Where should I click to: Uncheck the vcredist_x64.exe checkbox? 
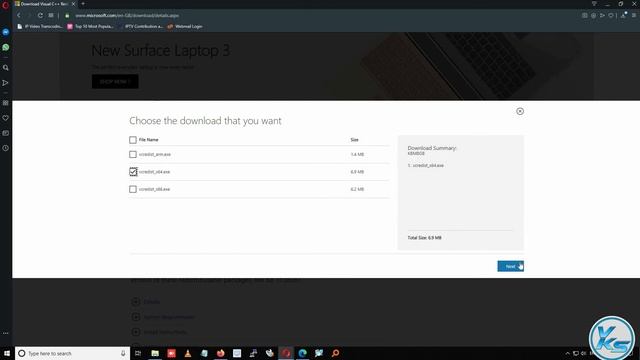tap(133, 172)
